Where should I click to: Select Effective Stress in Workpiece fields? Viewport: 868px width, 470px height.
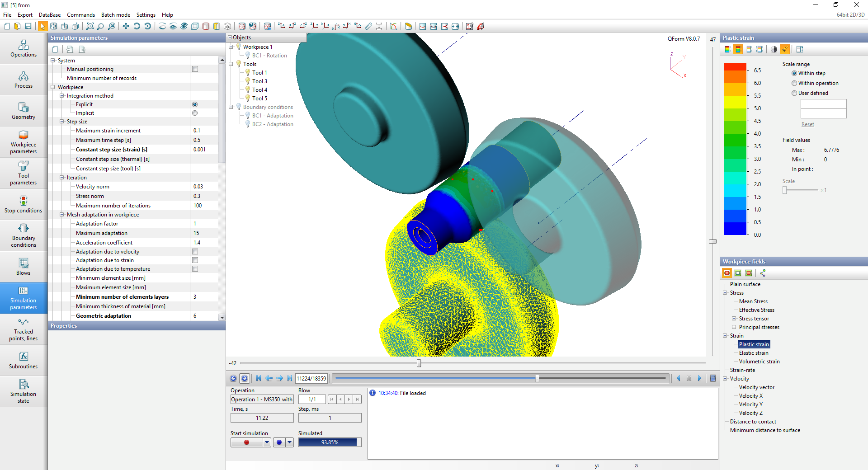(756, 310)
